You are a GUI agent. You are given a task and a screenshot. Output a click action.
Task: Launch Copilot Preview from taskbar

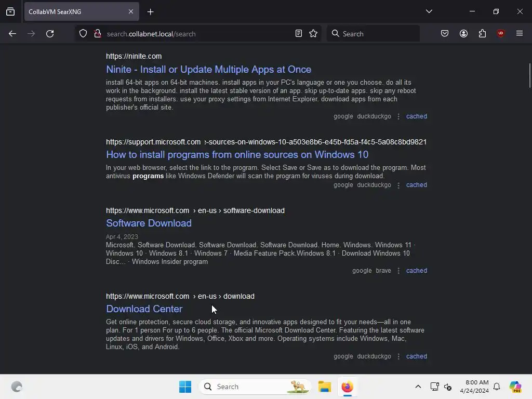pos(515,387)
